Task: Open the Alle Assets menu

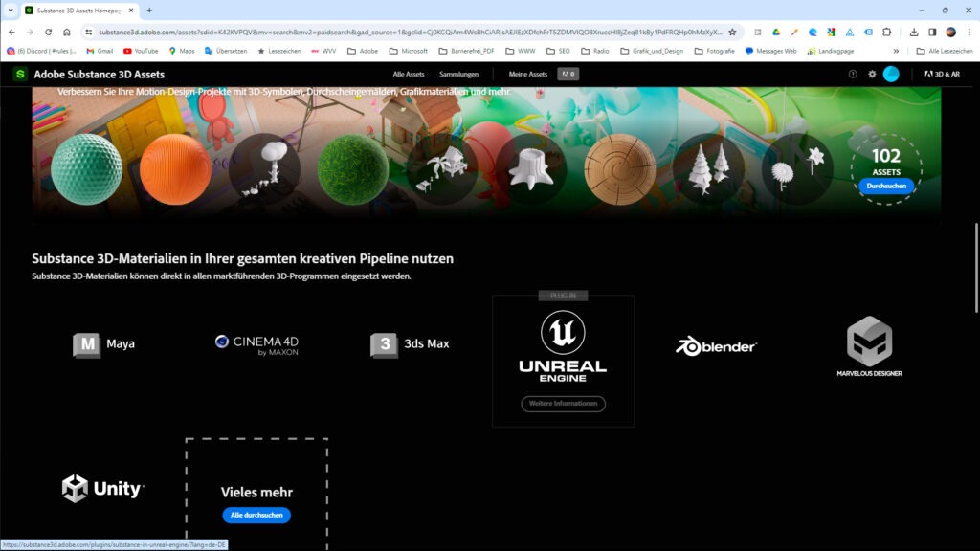Action: point(408,75)
